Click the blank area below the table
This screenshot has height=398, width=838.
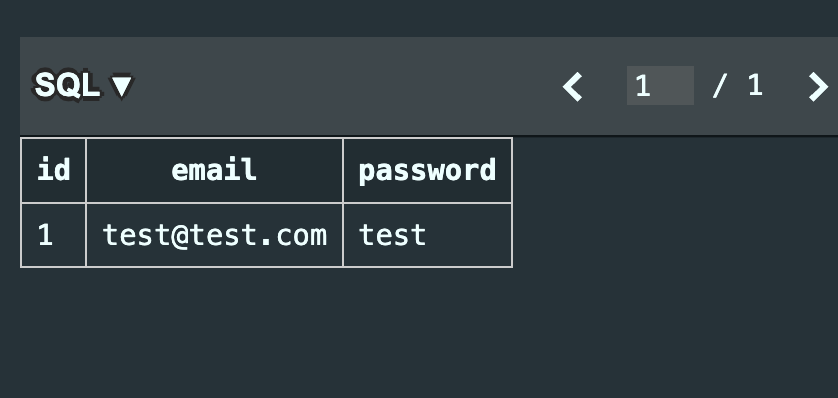point(267,331)
